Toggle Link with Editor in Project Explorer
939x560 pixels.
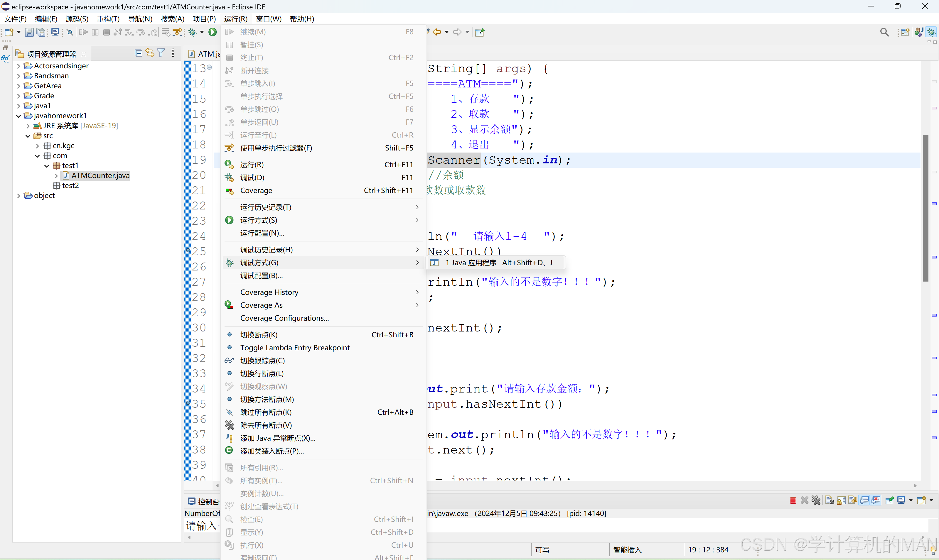pos(149,53)
